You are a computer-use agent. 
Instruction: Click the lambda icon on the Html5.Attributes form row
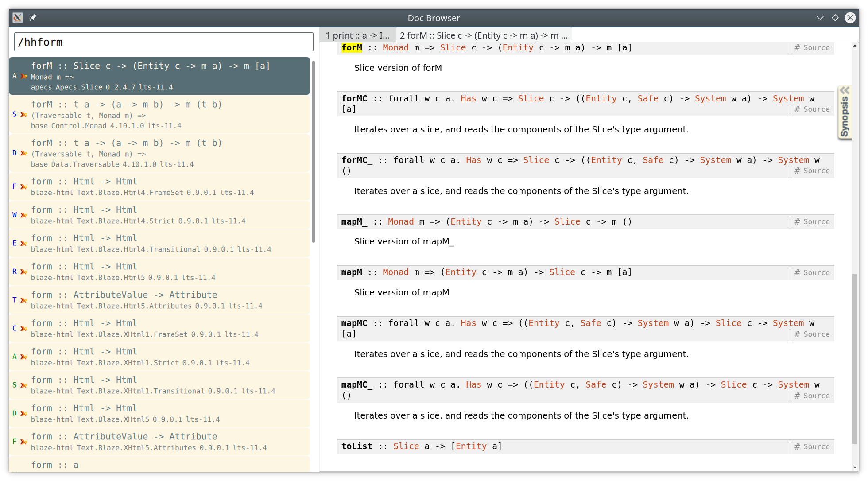24,300
